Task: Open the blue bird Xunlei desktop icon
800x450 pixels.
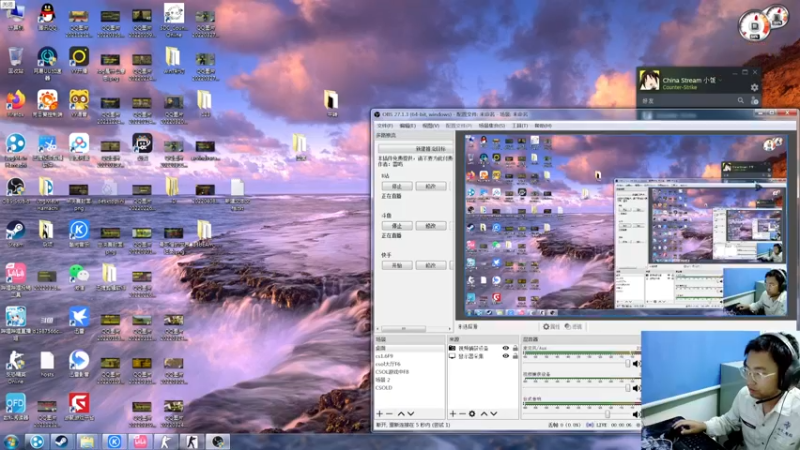Action: [79, 319]
